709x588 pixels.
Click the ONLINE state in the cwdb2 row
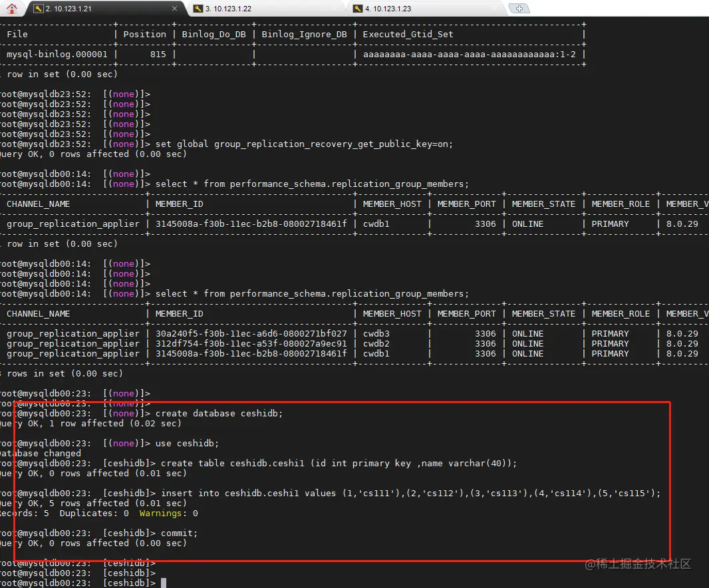pyautogui.click(x=527, y=344)
